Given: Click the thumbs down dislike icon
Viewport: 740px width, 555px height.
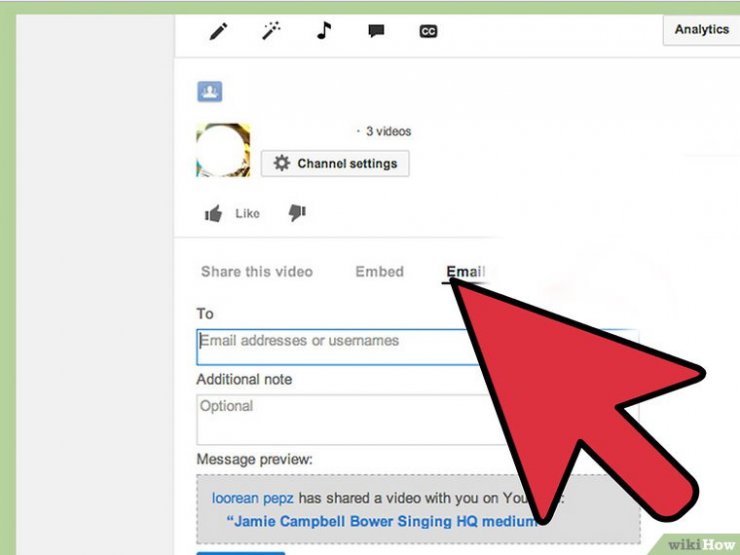Looking at the screenshot, I should tap(297, 213).
